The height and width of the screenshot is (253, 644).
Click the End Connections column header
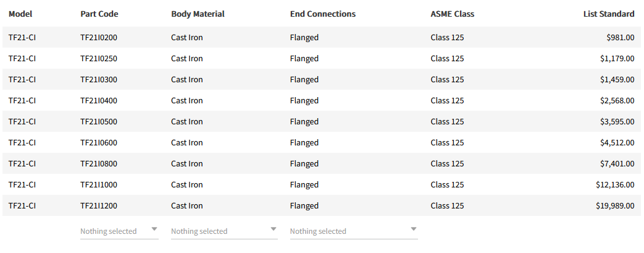[x=323, y=14]
